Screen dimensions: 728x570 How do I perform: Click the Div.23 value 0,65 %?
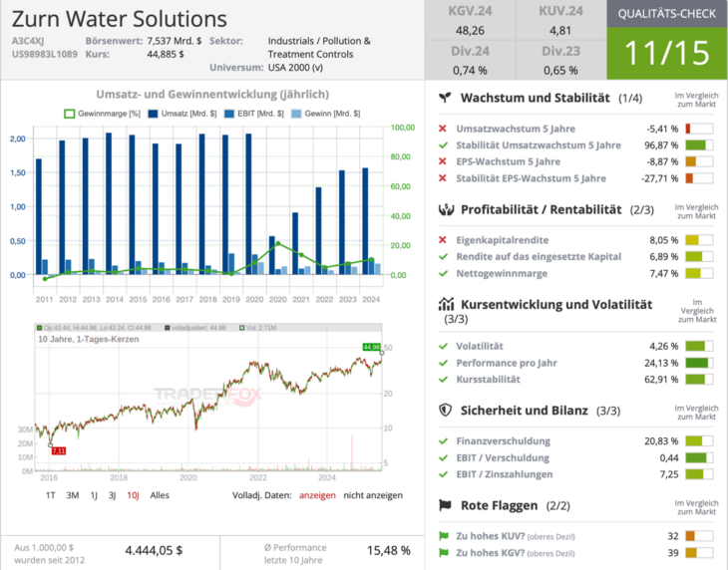560,71
